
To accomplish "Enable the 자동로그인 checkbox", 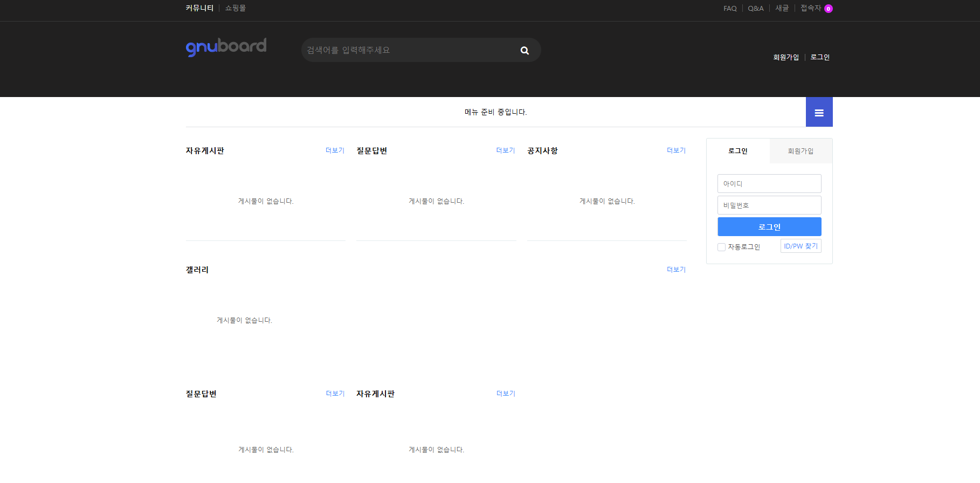I will [x=721, y=247].
